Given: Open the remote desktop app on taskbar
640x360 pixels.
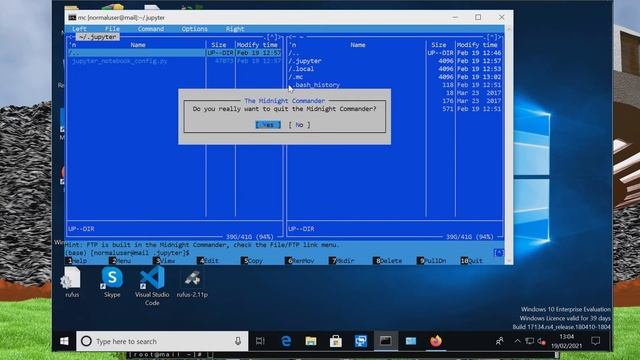Looking at the screenshot, I should tap(361, 341).
